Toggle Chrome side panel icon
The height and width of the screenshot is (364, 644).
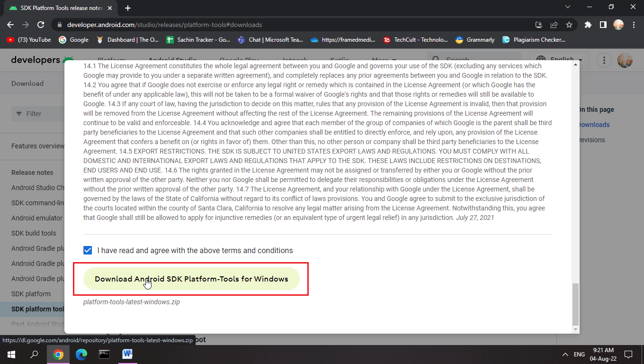(603, 25)
